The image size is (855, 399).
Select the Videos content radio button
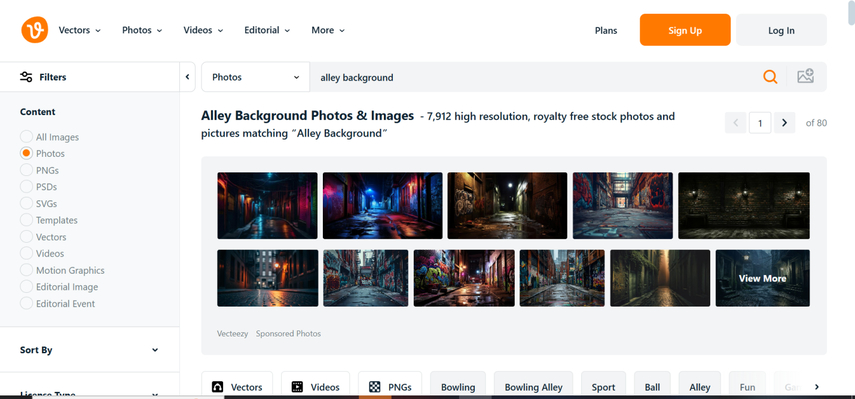(x=26, y=253)
